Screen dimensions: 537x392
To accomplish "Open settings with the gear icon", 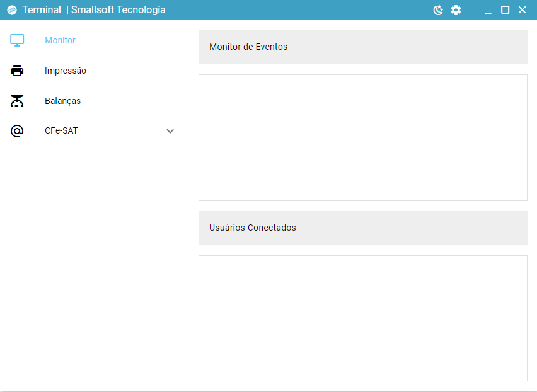I will pyautogui.click(x=456, y=10).
